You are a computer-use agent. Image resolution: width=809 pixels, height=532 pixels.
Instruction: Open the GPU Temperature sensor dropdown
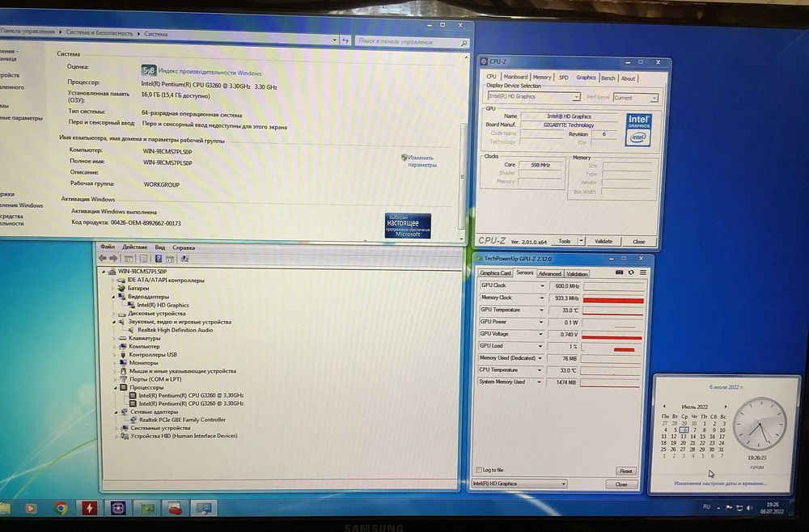(541, 310)
